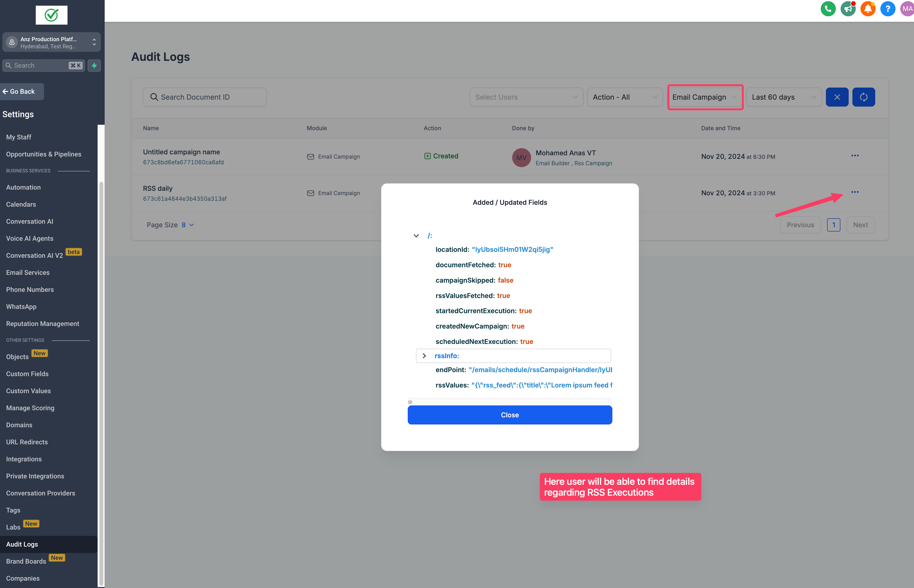Screen dimensions: 914x588
Task: Go to the Previous page
Action: tap(800, 225)
